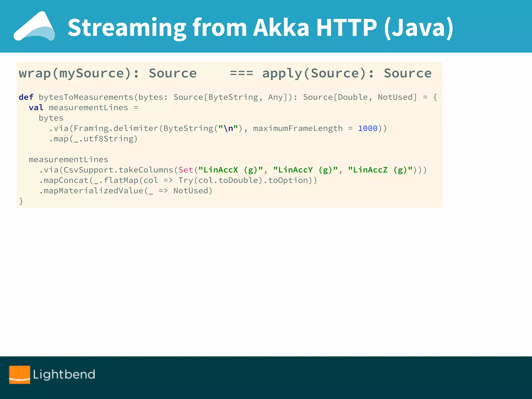Click the '.map(_.utf8String)' line

93,139
